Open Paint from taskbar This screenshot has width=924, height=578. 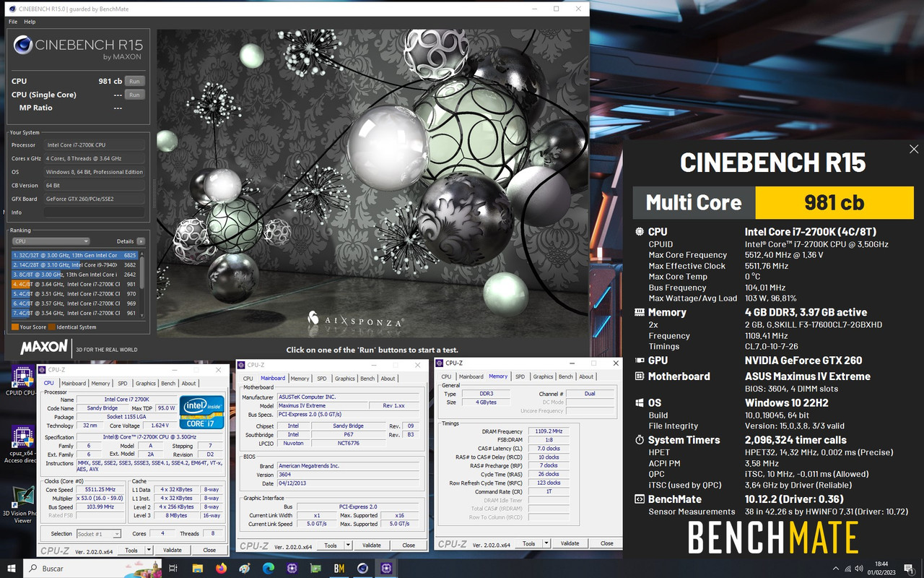click(x=245, y=568)
